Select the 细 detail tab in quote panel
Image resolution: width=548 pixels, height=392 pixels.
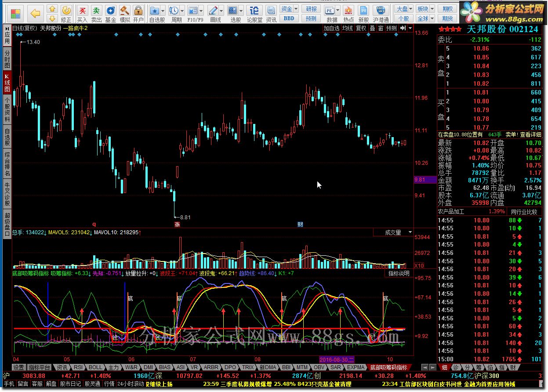(x=445, y=367)
